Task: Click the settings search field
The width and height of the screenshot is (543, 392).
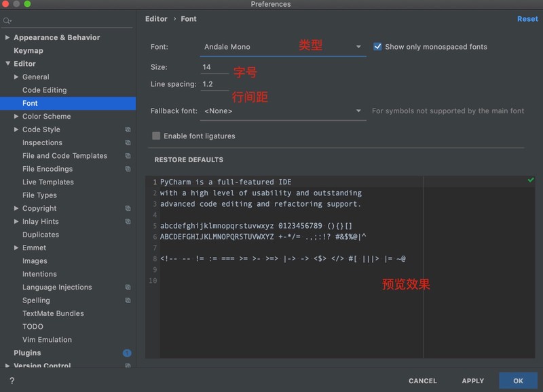Action: click(67, 21)
